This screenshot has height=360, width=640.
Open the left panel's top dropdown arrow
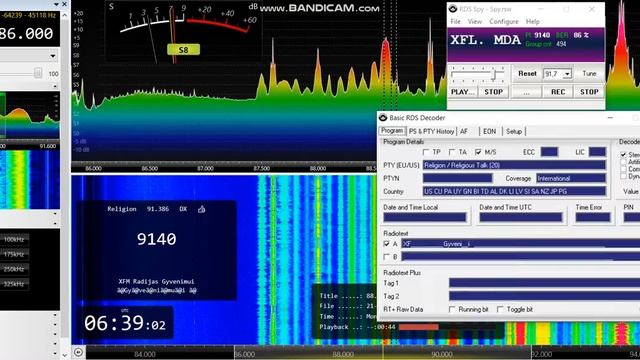pyautogui.click(x=56, y=4)
